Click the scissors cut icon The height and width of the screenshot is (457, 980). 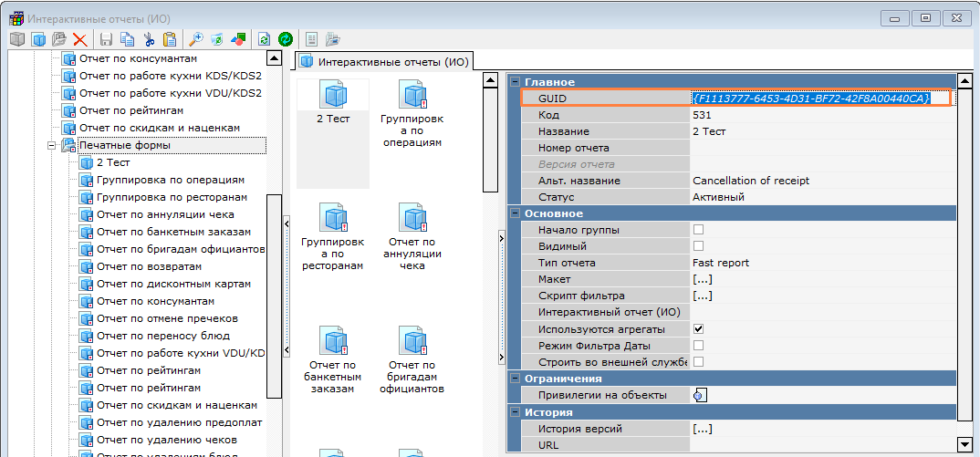click(149, 39)
